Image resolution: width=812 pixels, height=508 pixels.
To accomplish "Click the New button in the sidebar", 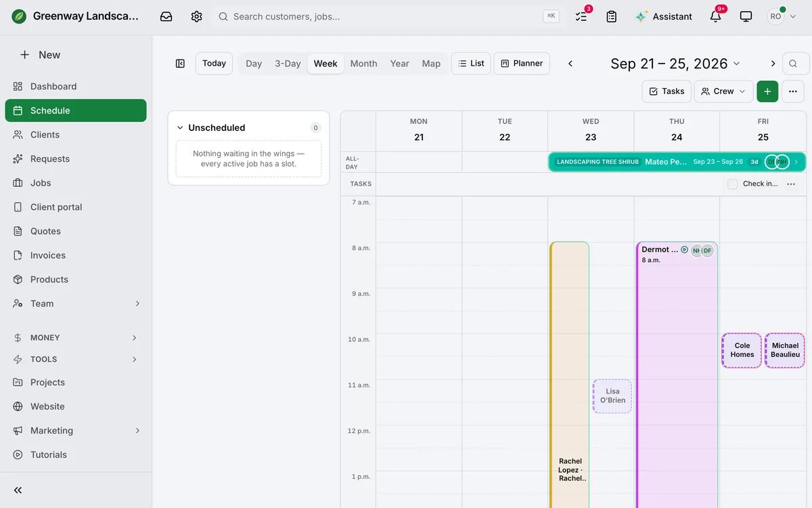I will (x=41, y=55).
